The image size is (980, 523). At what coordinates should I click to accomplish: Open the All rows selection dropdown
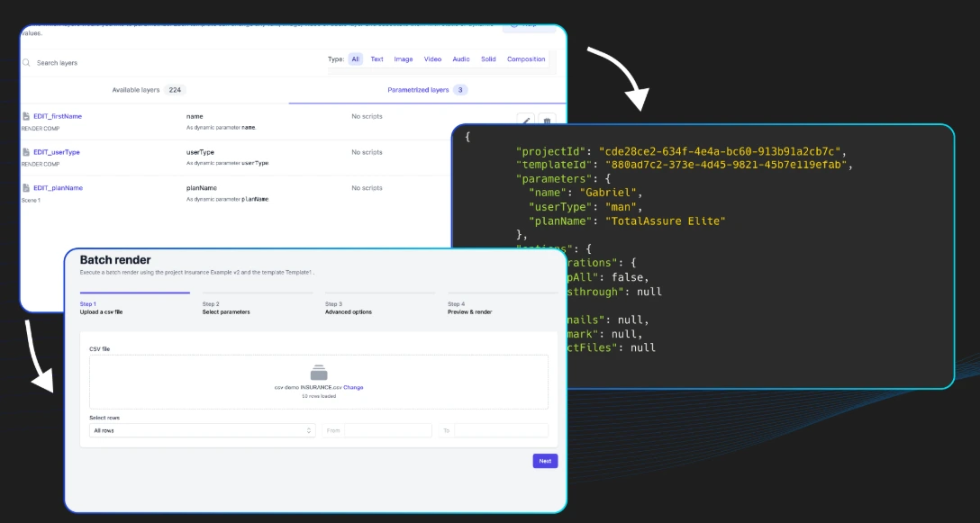click(x=203, y=430)
